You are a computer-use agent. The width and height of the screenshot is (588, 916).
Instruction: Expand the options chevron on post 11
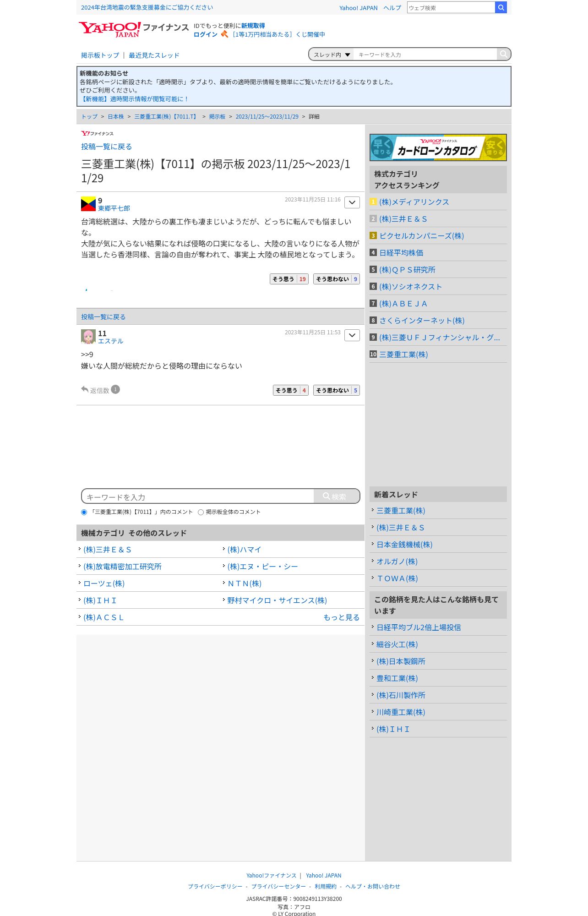(x=352, y=335)
